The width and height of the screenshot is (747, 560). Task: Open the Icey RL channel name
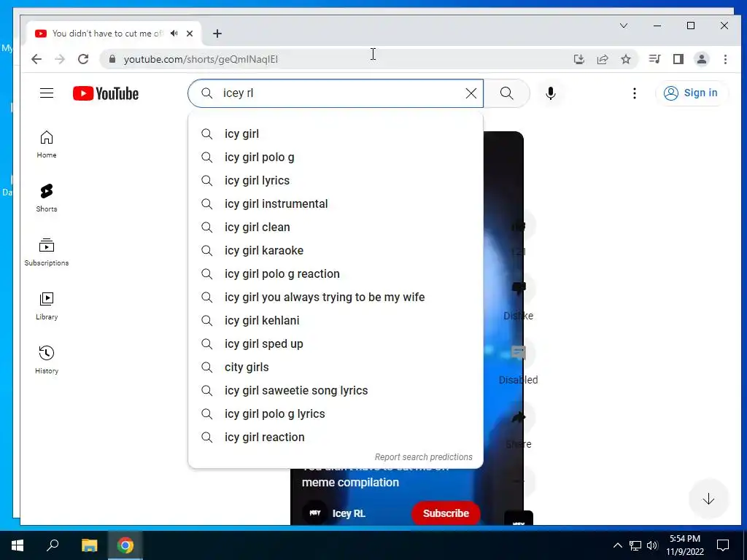[x=349, y=513]
